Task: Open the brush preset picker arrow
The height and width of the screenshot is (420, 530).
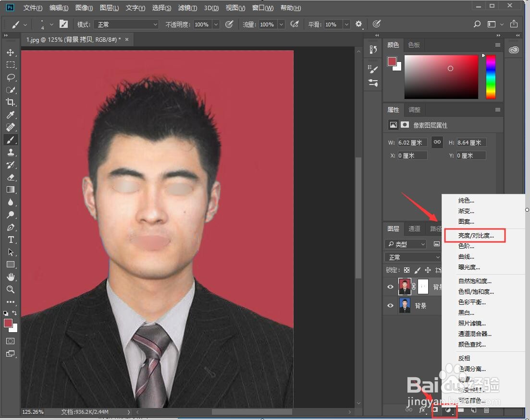Action: (51, 24)
